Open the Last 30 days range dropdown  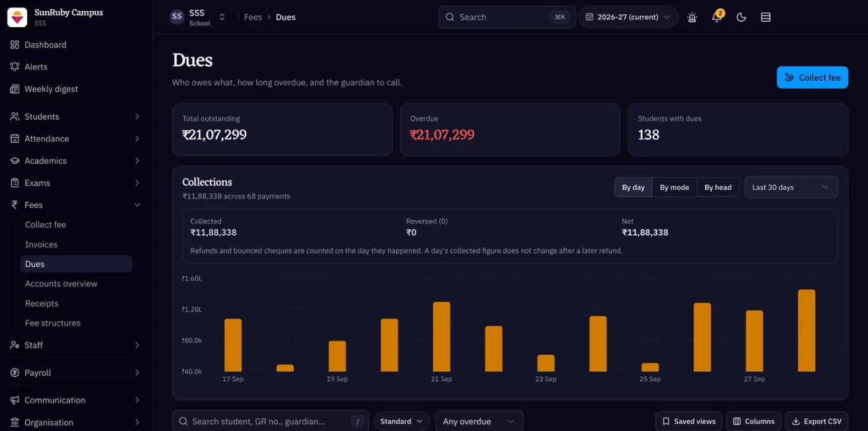tap(790, 187)
